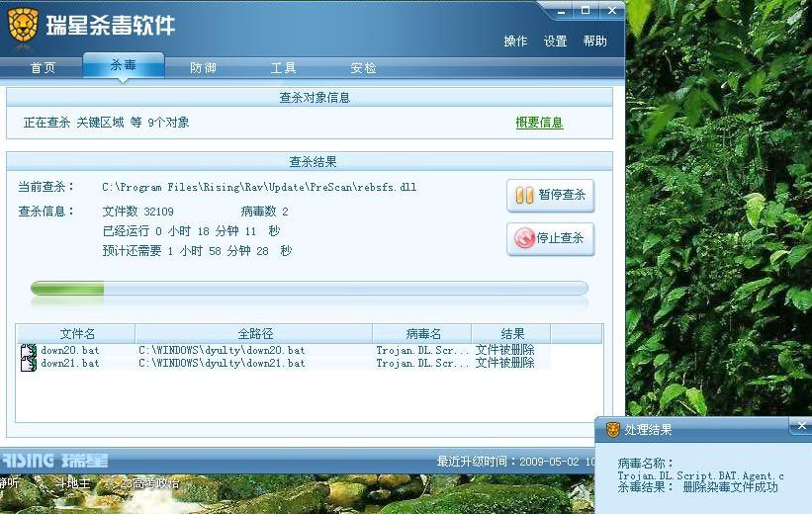Viewport: 812px width, 514px height.
Task: Maximize the Rising antivirus window
Action: (586, 10)
